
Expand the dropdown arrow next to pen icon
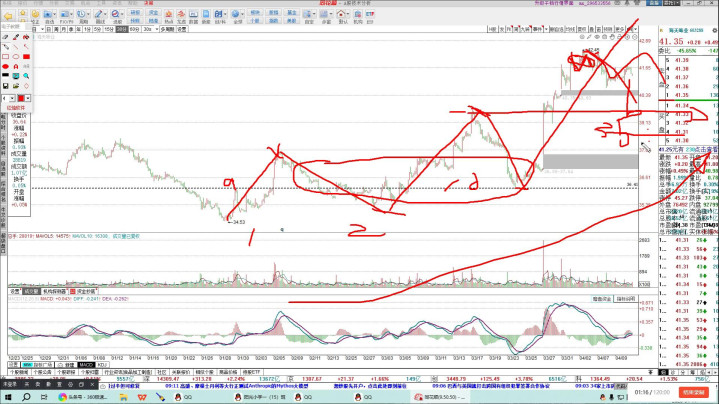point(105,14)
